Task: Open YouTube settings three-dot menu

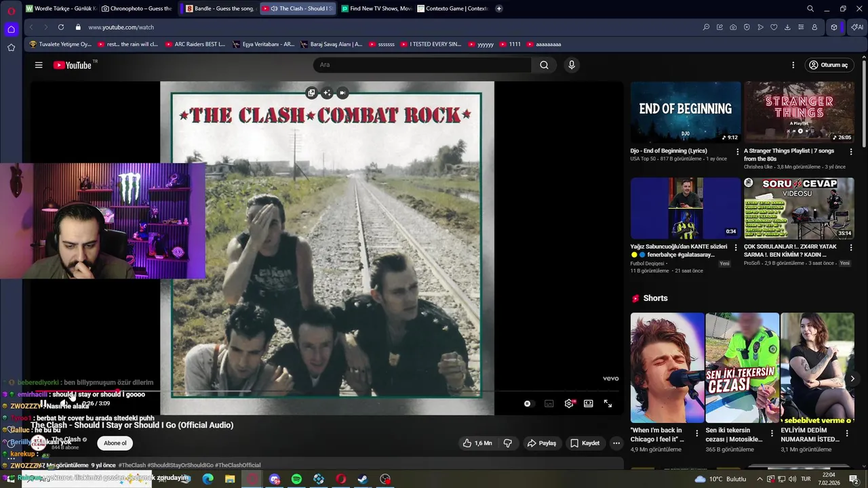Action: pyautogui.click(x=793, y=65)
